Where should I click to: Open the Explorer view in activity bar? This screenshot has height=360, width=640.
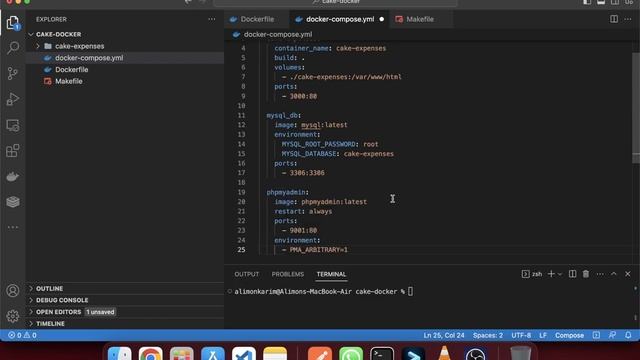pos(13,23)
